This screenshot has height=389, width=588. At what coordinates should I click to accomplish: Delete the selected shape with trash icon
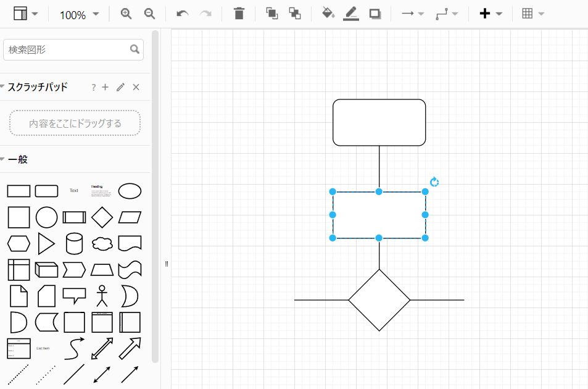(239, 14)
